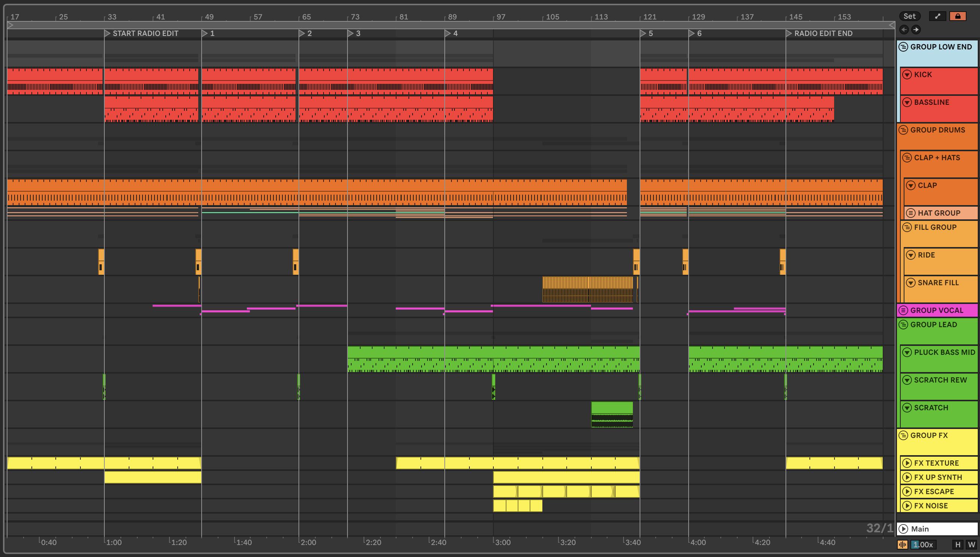Click the H optimize height button
Image resolution: width=980 pixels, height=557 pixels.
tap(958, 544)
